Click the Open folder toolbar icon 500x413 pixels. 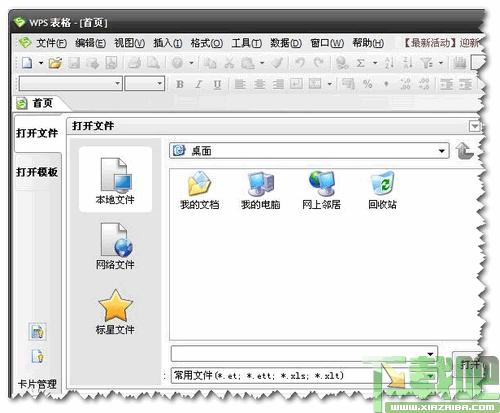pos(55,63)
